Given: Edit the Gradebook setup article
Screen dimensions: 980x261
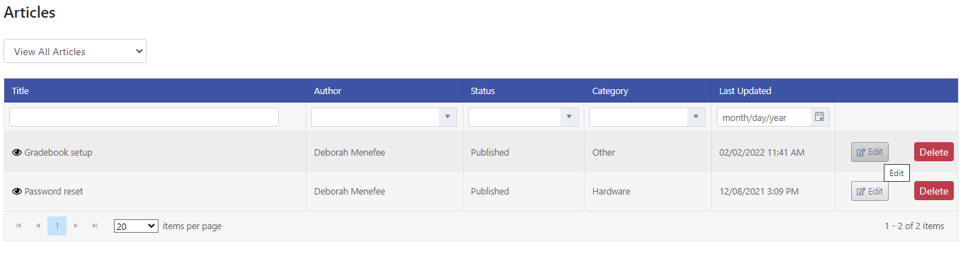Looking at the screenshot, I should (x=870, y=152).
